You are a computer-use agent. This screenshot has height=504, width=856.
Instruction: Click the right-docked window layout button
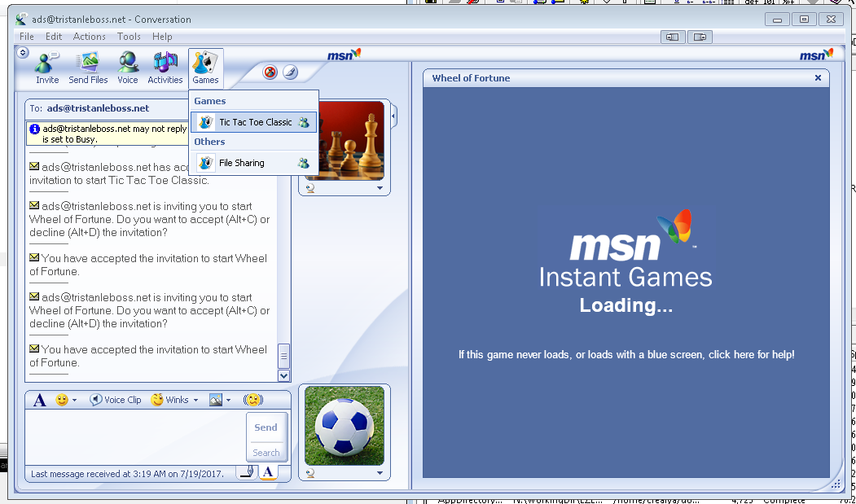coord(700,37)
